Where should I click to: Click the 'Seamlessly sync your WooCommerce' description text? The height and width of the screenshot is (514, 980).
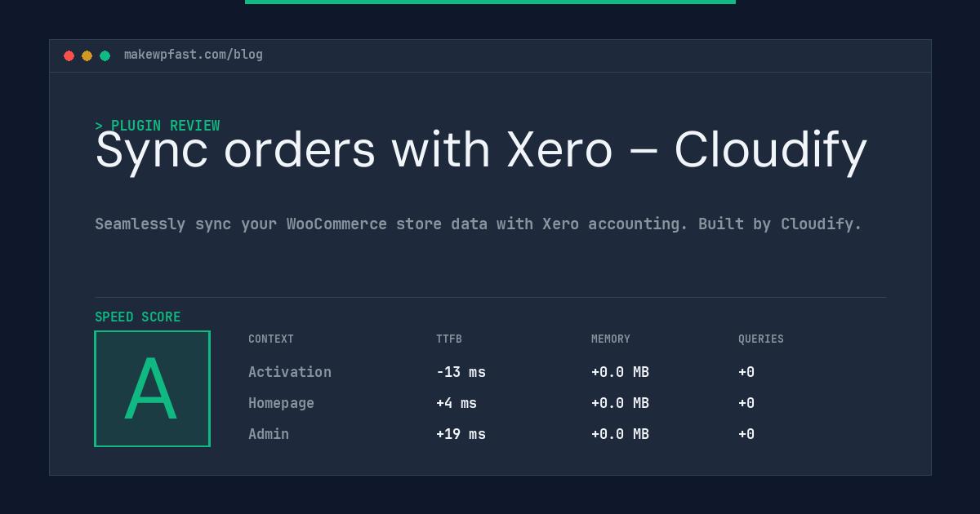479,224
